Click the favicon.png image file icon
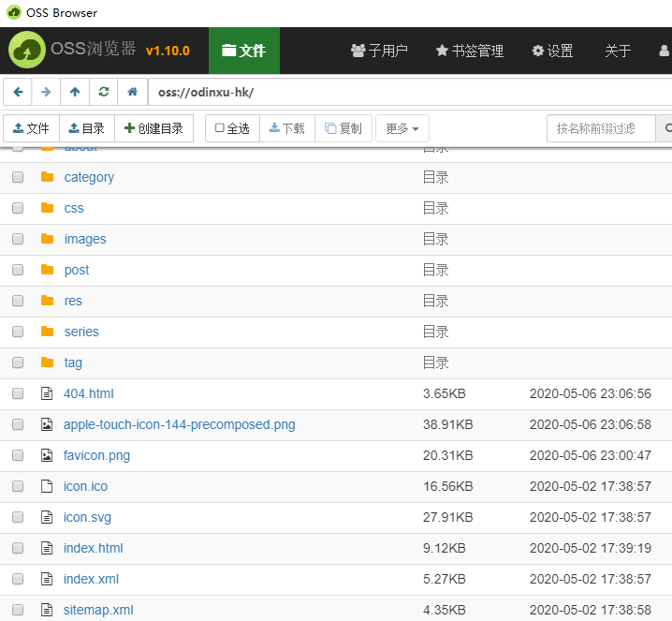The image size is (672, 621). click(x=47, y=455)
